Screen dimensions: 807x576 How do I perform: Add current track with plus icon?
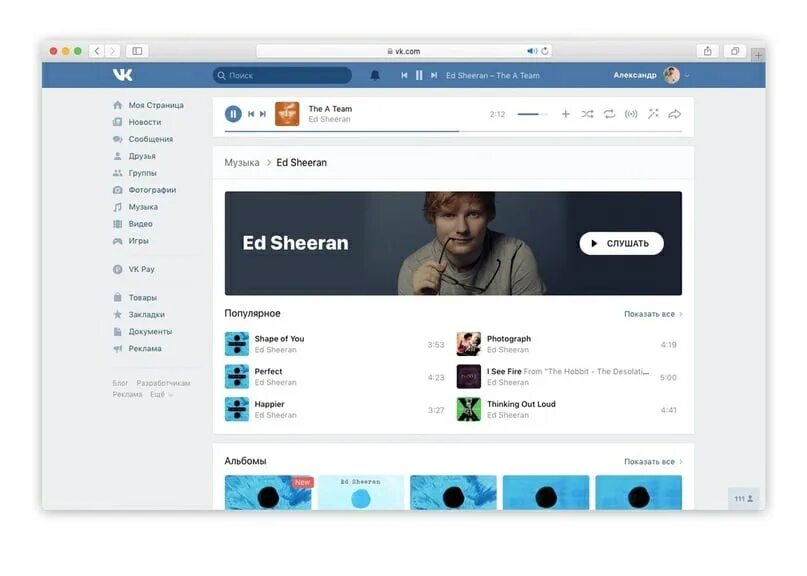[566, 114]
